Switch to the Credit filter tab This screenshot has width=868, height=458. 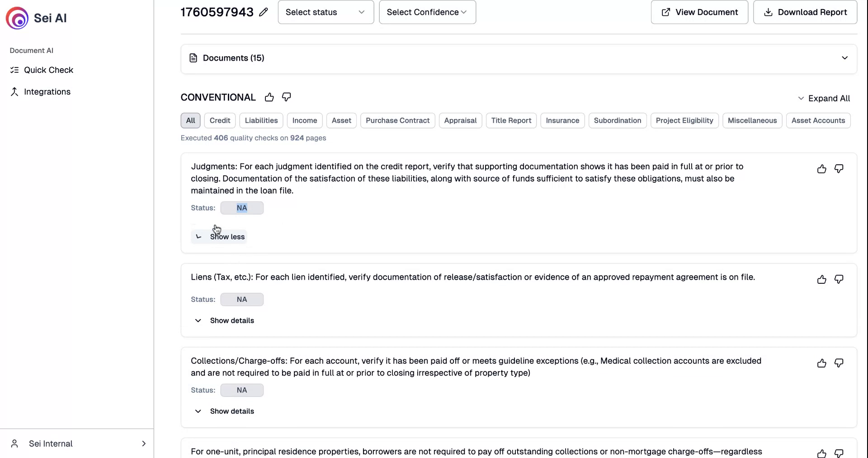[x=220, y=120]
